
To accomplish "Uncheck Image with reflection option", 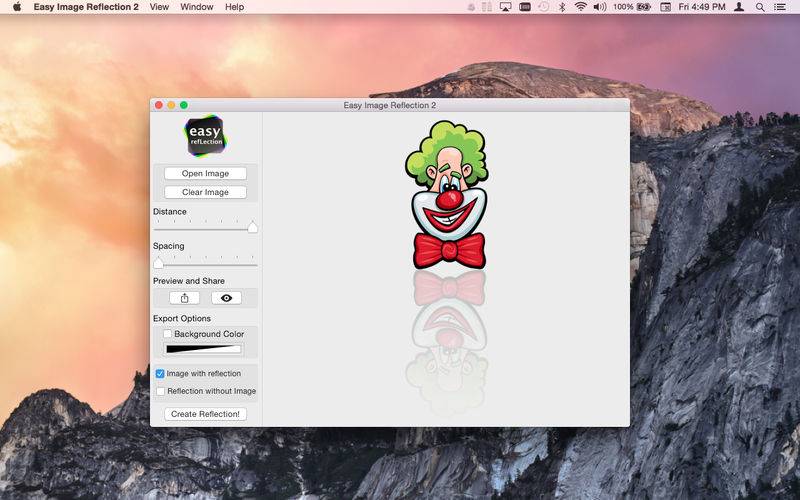I will tap(160, 373).
